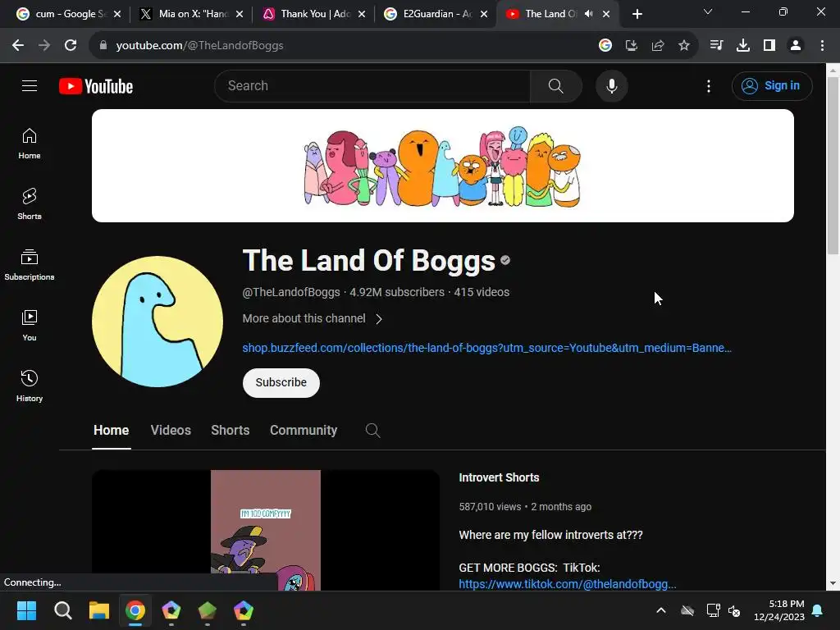Open You in the left sidebar
Image resolution: width=840 pixels, height=630 pixels.
pyautogui.click(x=30, y=325)
